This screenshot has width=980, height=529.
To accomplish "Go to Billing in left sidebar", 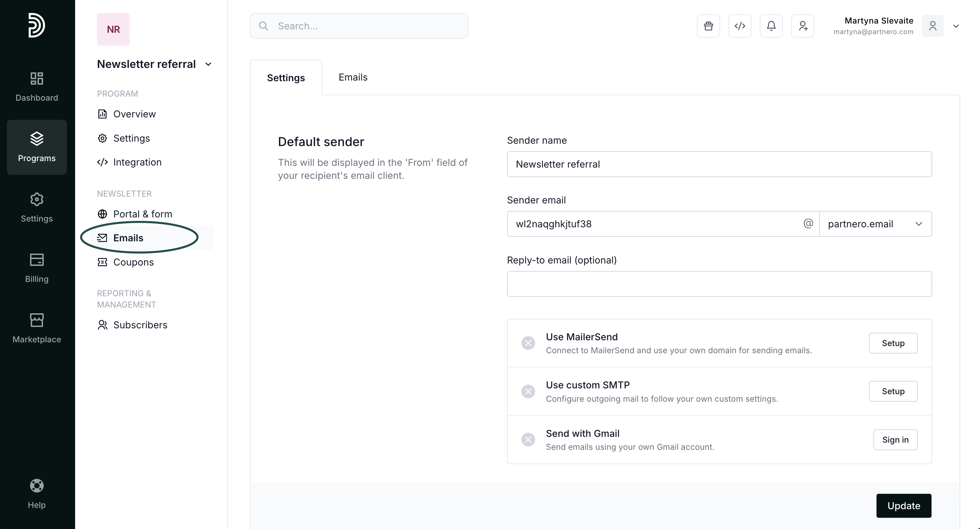I will [37, 267].
